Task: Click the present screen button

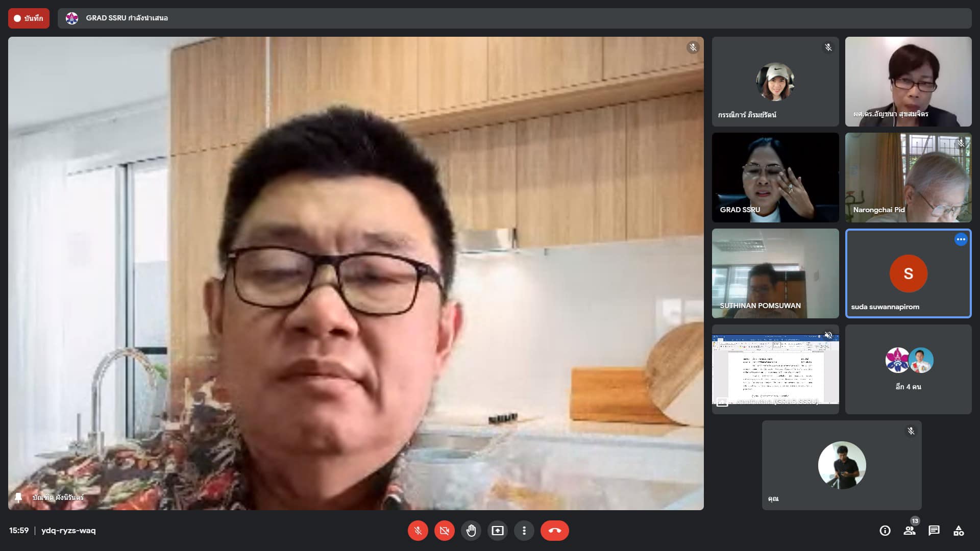Action: [x=497, y=531]
